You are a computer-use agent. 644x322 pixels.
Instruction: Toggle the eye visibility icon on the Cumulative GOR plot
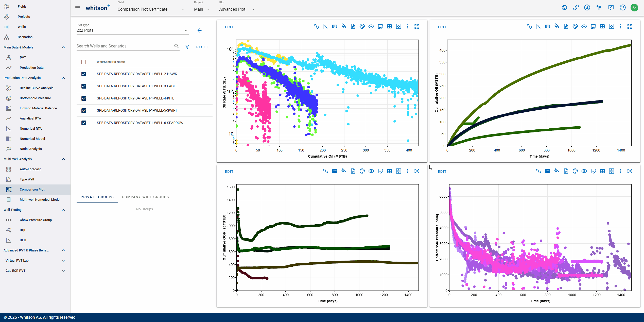tap(371, 171)
